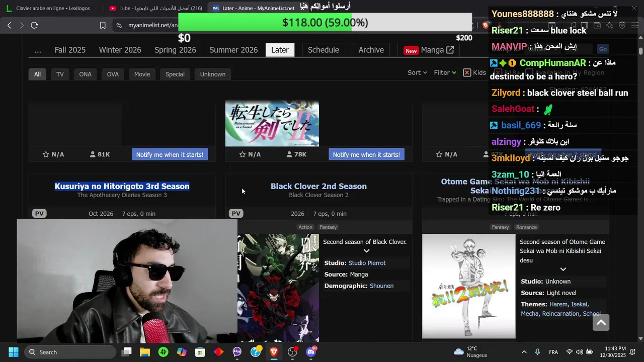
Task: Click the PV badge on Black Clover card
Action: [236, 214]
